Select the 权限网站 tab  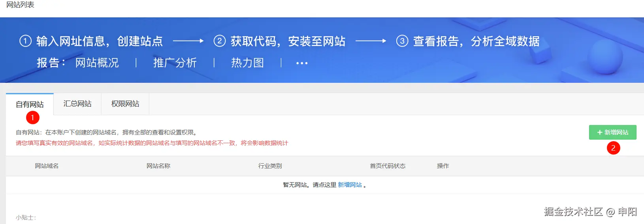125,104
